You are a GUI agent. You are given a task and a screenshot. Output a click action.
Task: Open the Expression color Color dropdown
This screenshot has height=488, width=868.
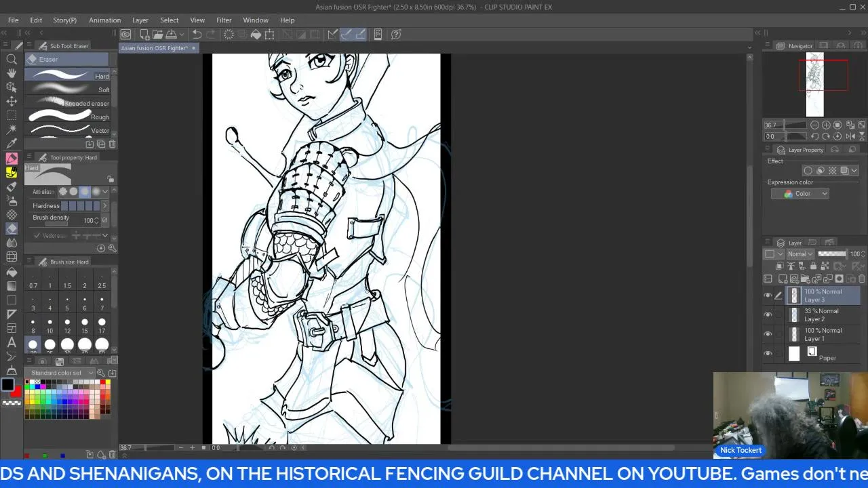click(800, 194)
